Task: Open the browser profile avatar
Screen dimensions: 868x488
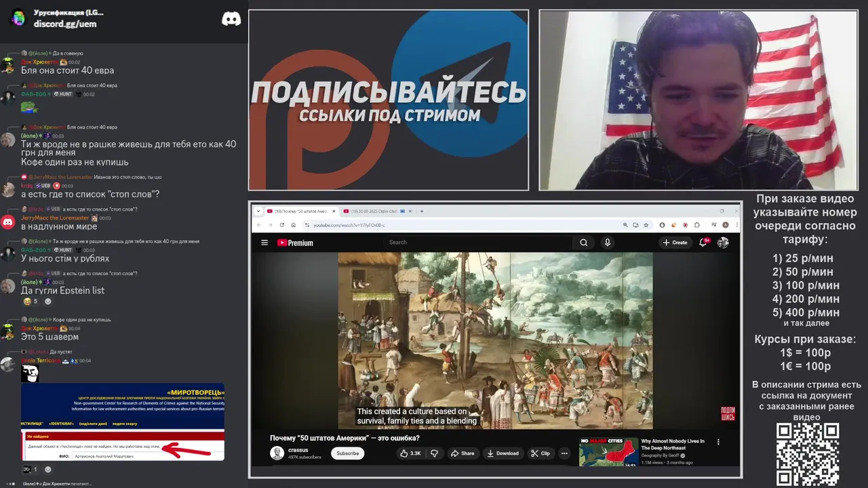Action: [x=725, y=225]
